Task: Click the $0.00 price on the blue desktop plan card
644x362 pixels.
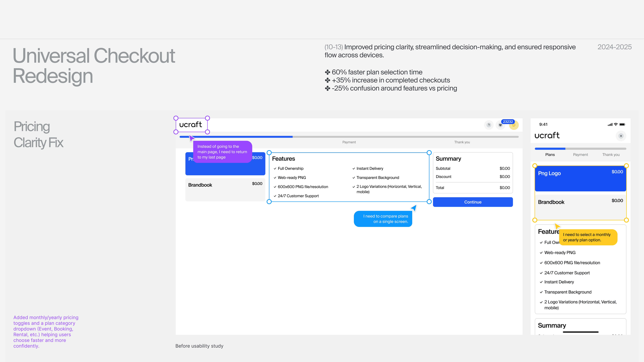Action: click(257, 158)
